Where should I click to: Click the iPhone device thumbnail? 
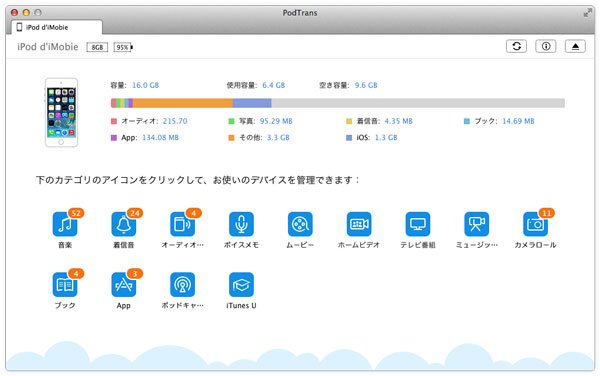(x=61, y=112)
